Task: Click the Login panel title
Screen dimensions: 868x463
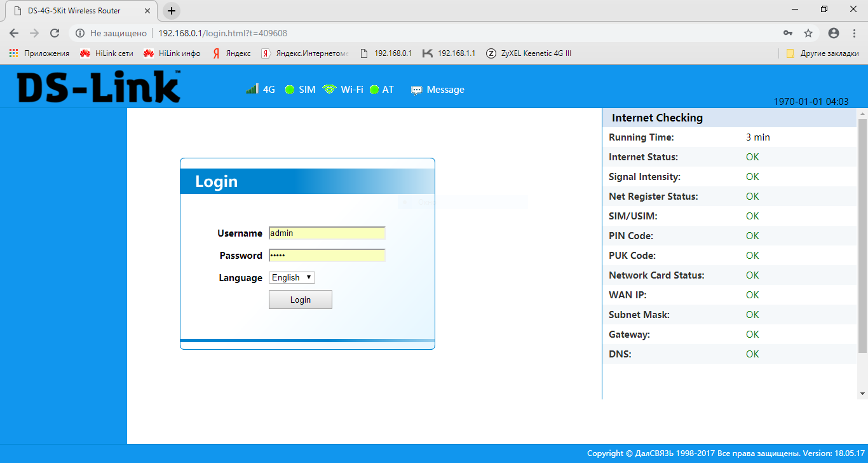Action: coord(217,182)
